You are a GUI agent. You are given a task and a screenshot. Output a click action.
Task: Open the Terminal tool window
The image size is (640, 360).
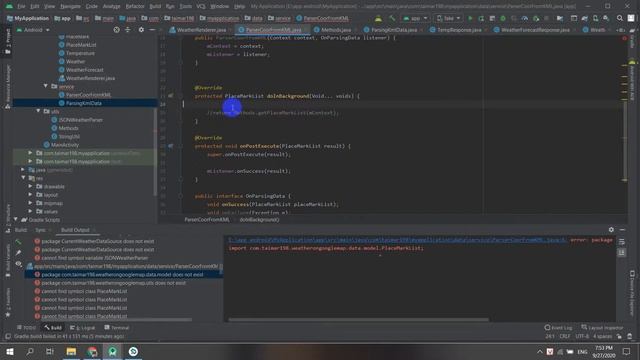pyautogui.click(x=117, y=328)
